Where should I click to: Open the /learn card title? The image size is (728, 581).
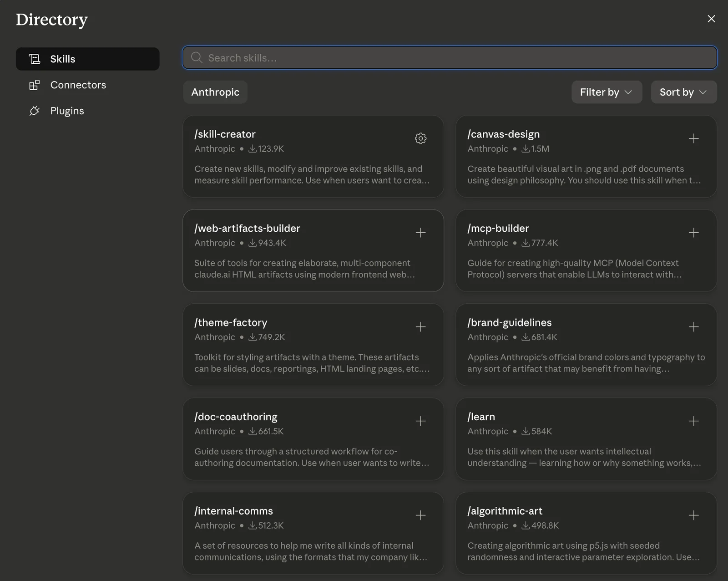[x=481, y=417]
